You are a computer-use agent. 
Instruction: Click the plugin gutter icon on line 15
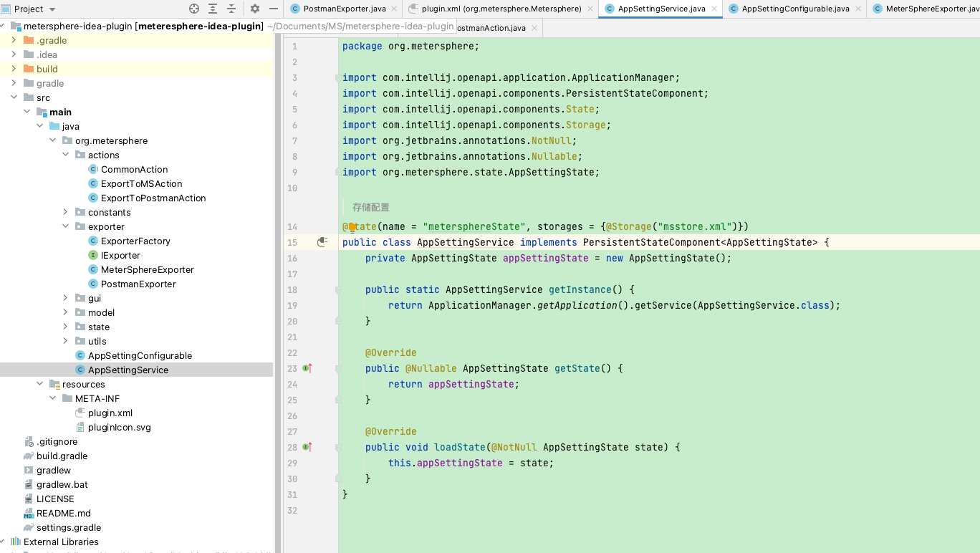tap(322, 242)
